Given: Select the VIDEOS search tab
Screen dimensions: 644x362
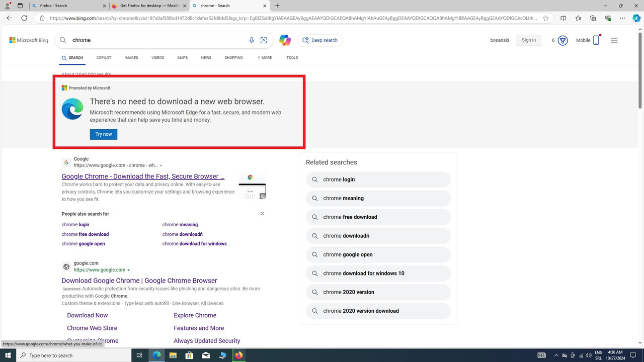Looking at the screenshot, I should (x=158, y=58).
